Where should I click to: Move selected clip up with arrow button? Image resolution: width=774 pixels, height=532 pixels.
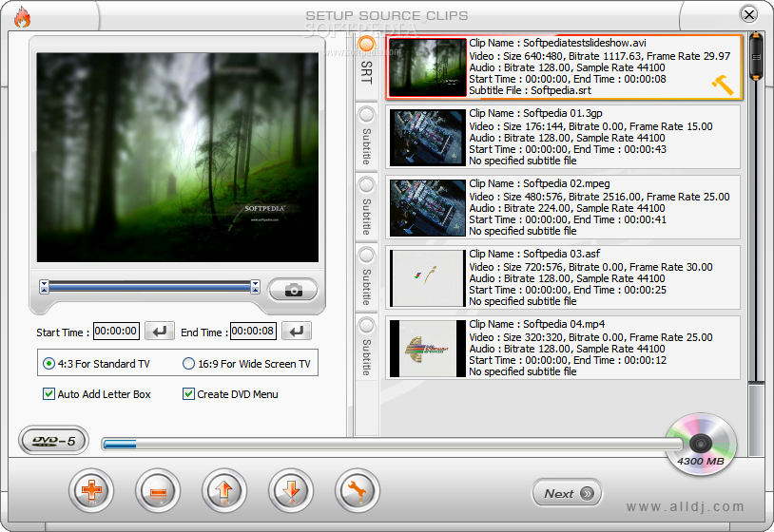pos(224,491)
